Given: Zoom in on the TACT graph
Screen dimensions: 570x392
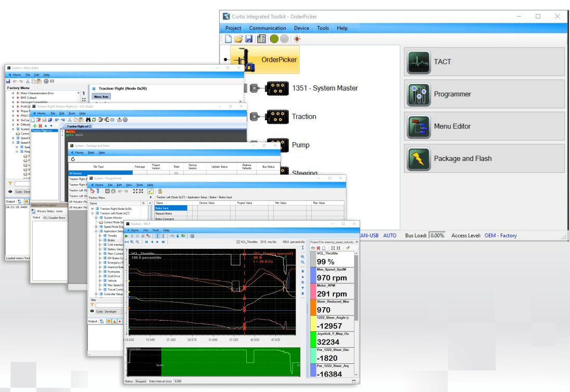Looking at the screenshot, I should [x=131, y=241].
